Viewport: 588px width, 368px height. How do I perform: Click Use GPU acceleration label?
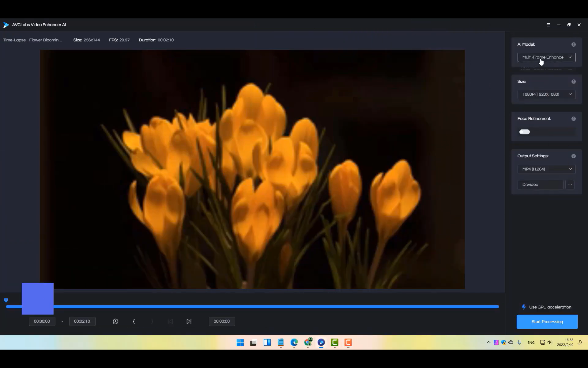click(550, 307)
